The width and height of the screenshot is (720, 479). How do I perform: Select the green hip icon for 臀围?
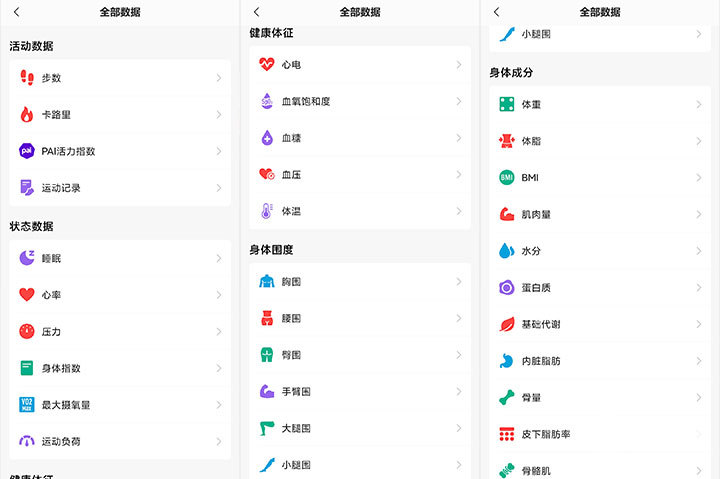pyautogui.click(x=267, y=355)
